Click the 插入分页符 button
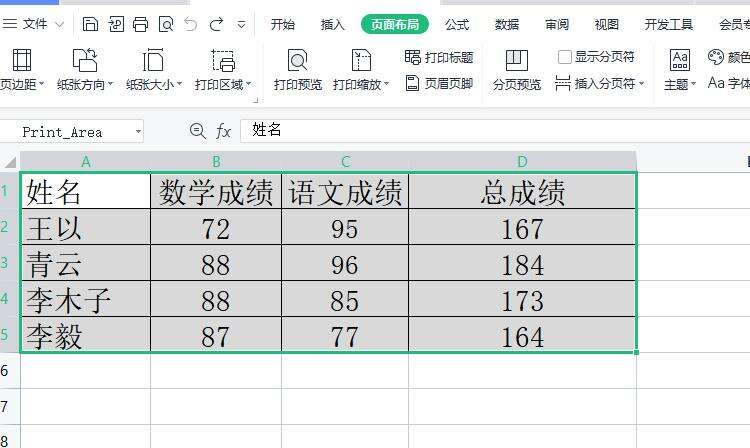The image size is (750, 448). pos(595,83)
